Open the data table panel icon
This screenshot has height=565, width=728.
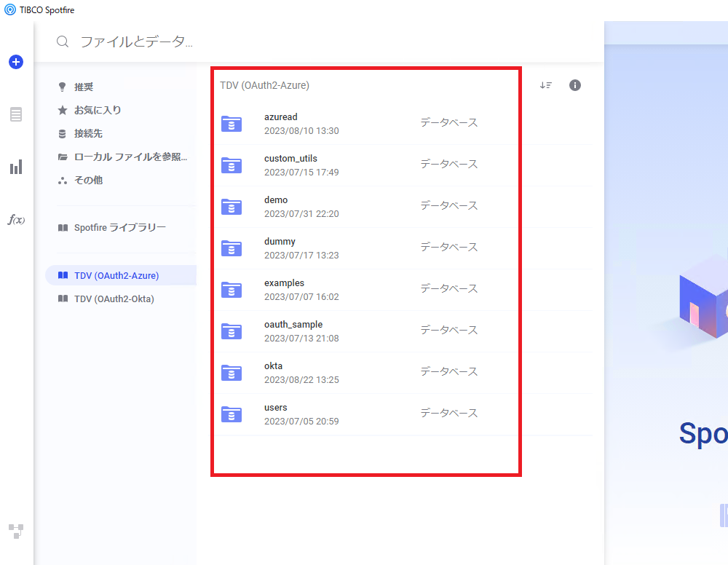(x=16, y=114)
